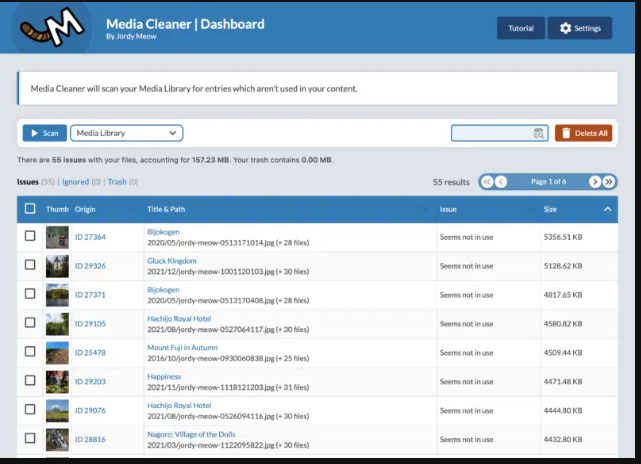
Task: Open the ID 29105 origin link
Action: pyautogui.click(x=90, y=324)
